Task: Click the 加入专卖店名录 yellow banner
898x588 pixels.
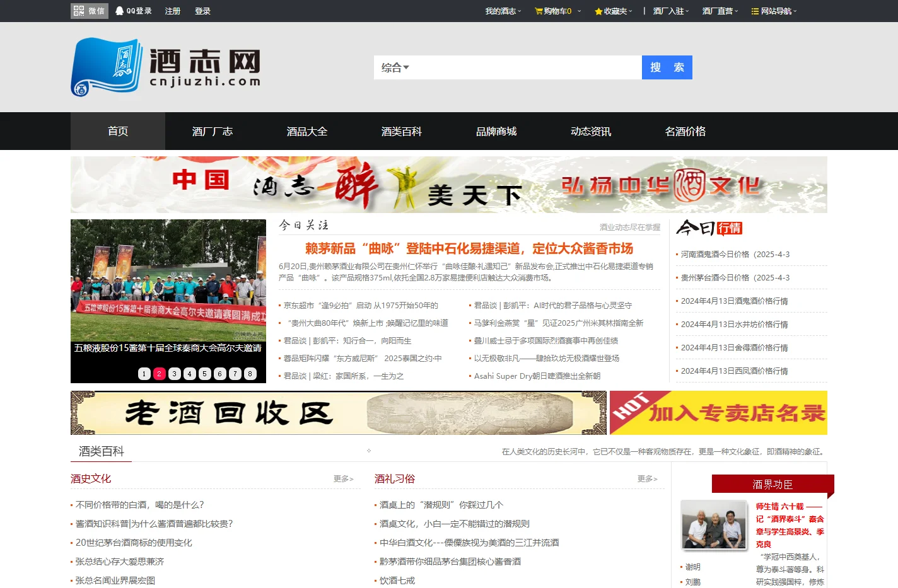Action: coord(718,413)
